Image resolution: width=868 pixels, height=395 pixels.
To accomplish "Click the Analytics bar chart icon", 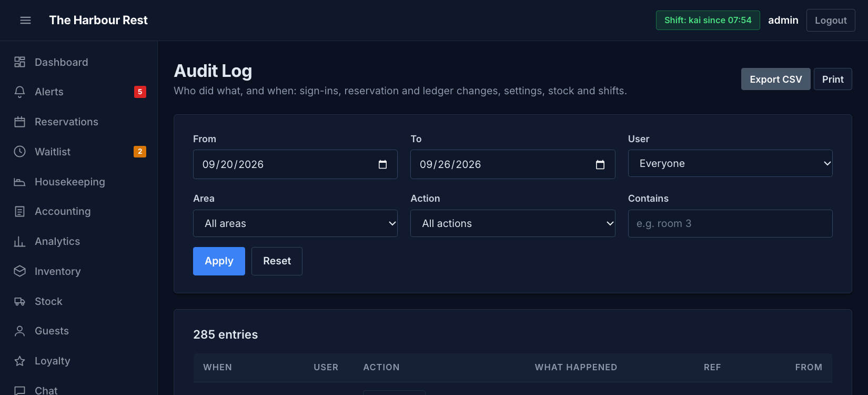I will (x=19, y=242).
